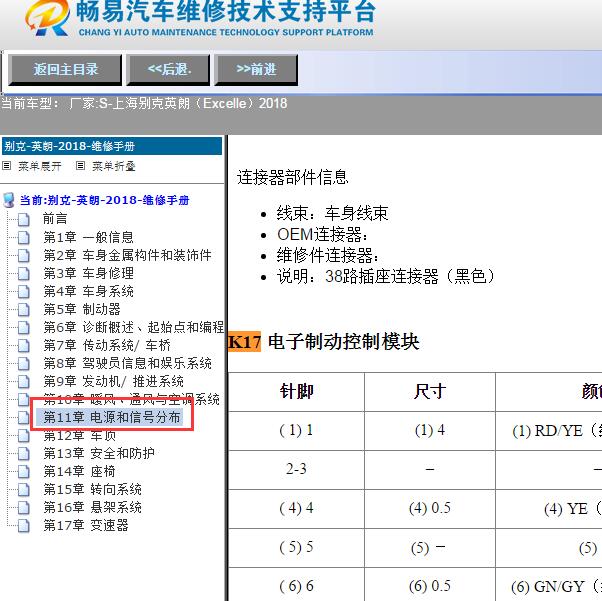Click the 返回主目录 button
Viewport: 602px width, 601px height.
coord(65,70)
